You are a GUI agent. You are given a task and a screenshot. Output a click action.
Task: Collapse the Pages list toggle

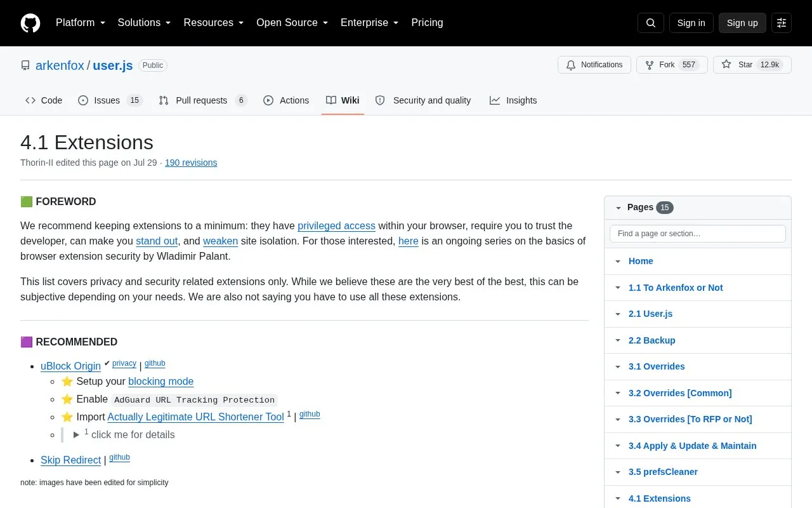[x=617, y=208]
